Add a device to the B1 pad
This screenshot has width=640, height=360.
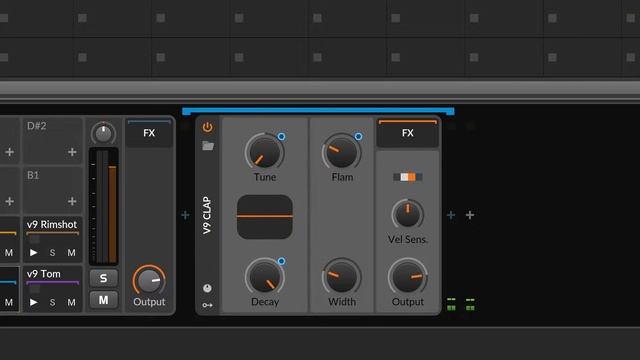tap(72, 201)
